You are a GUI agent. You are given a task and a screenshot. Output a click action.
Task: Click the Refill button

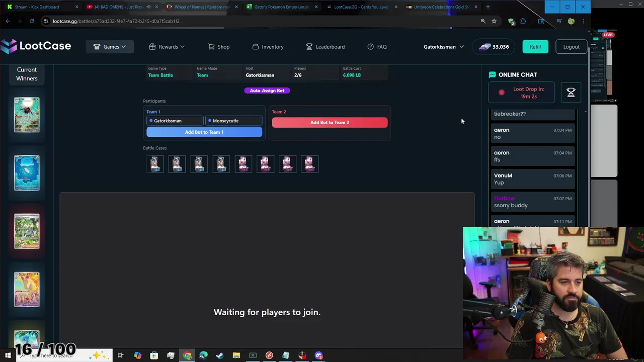(535, 47)
